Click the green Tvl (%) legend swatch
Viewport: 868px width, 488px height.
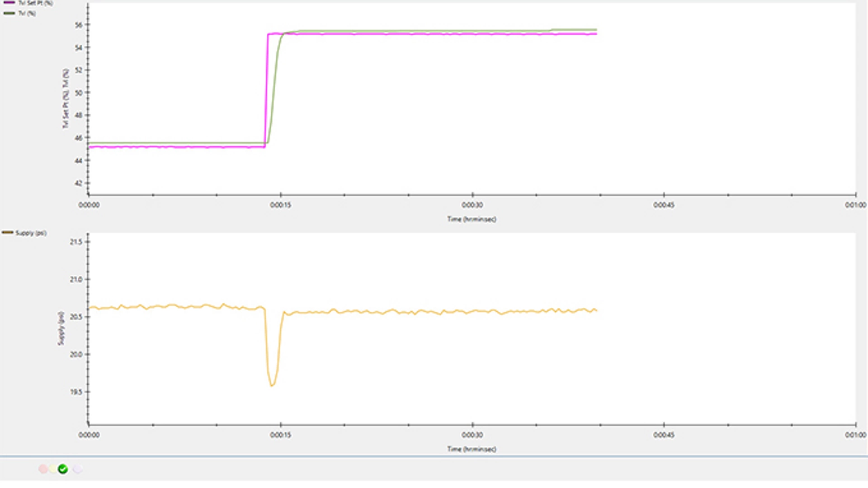9,13
